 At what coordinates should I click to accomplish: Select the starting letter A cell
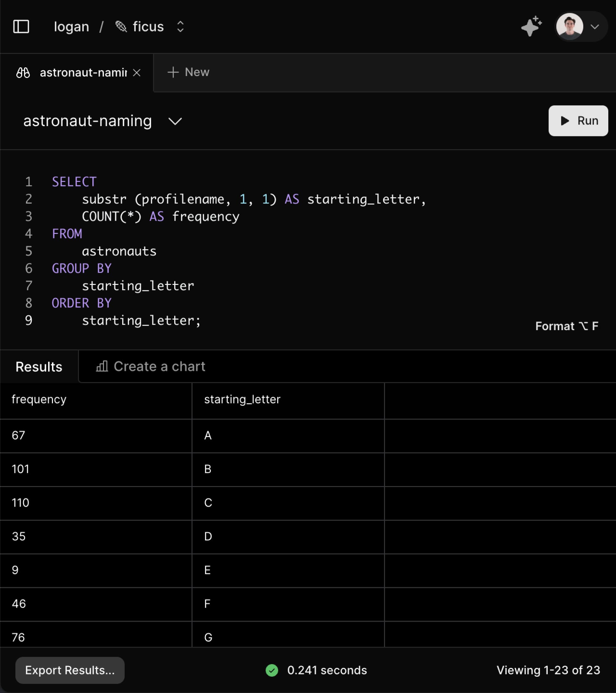tap(288, 436)
